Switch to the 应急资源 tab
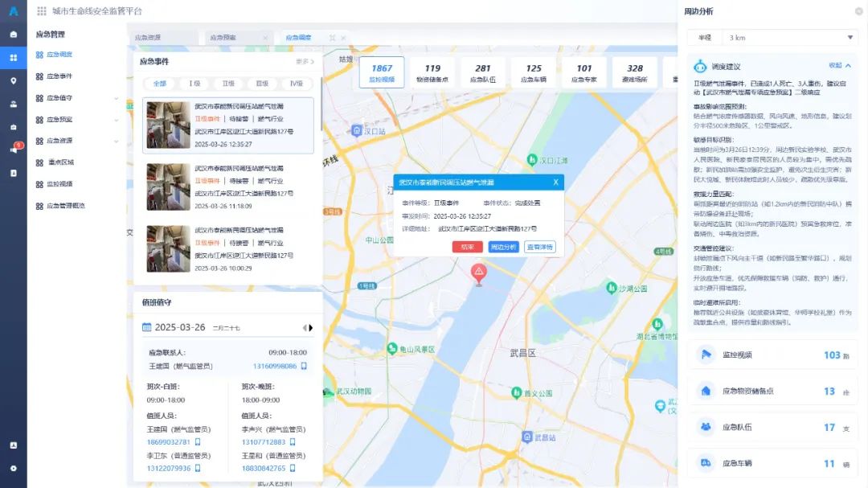868x488 pixels. (148, 38)
